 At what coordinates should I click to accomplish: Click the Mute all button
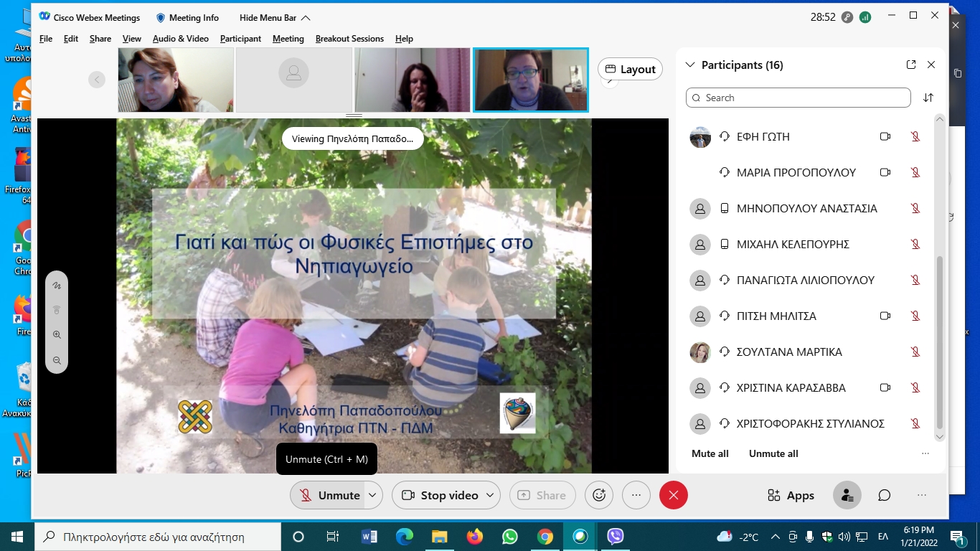[x=710, y=453]
